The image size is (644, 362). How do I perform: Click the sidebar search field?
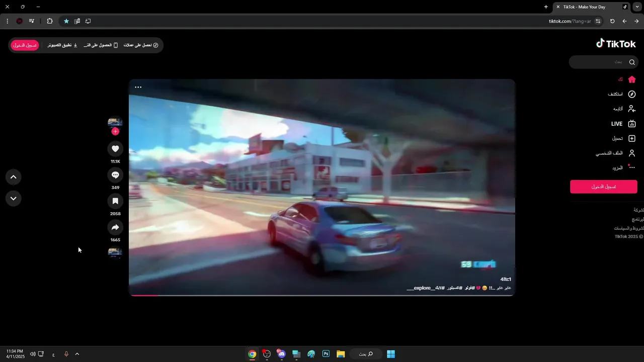(x=604, y=62)
